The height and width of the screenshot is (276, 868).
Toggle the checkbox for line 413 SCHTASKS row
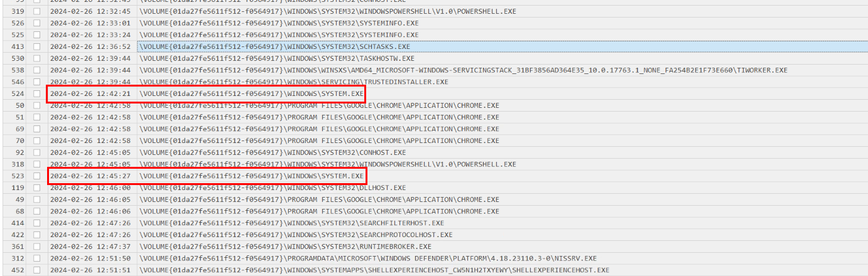point(36,46)
